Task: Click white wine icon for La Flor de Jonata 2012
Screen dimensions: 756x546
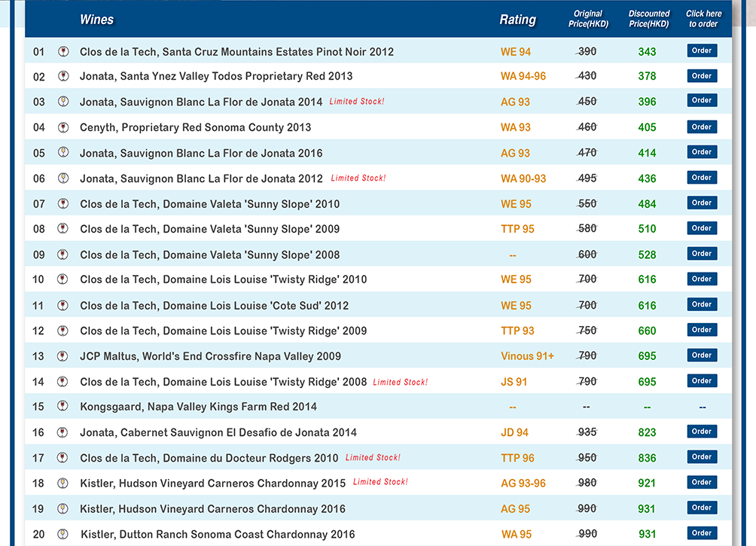Action: tap(63, 178)
